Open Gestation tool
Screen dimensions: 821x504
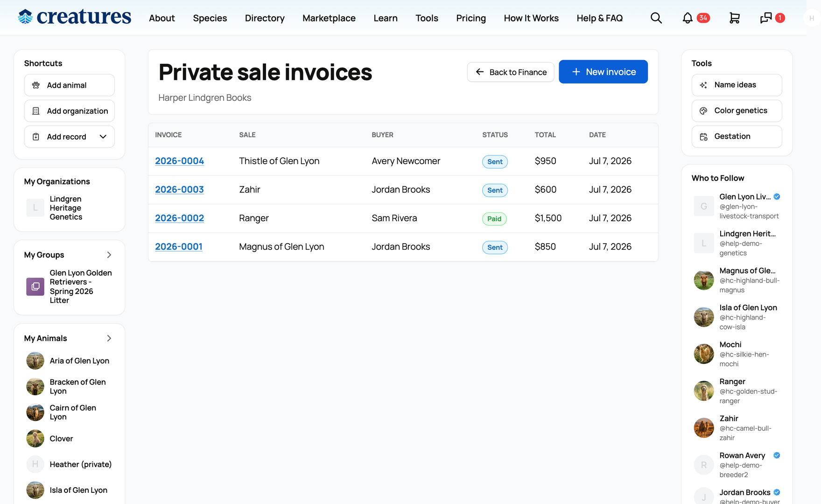(x=737, y=136)
